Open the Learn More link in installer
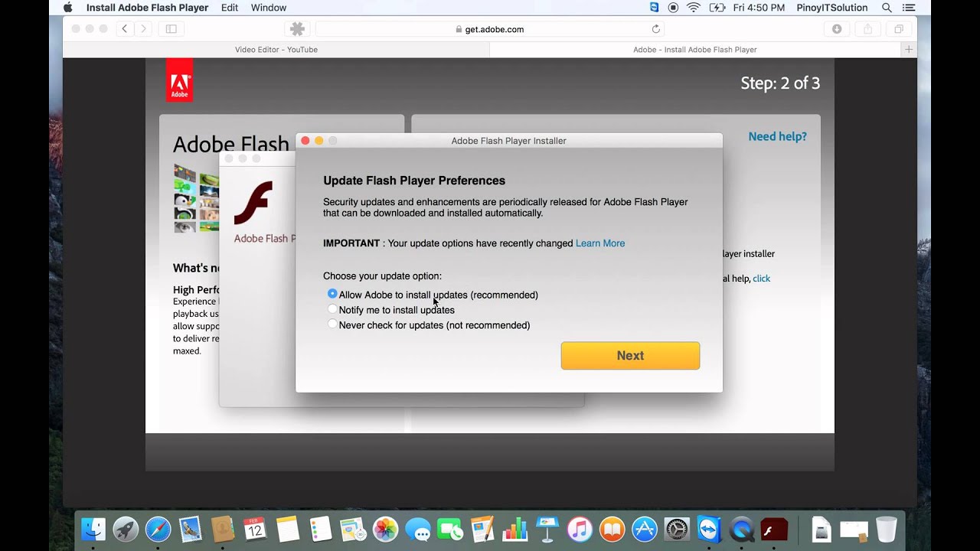The image size is (980, 551). click(x=600, y=243)
